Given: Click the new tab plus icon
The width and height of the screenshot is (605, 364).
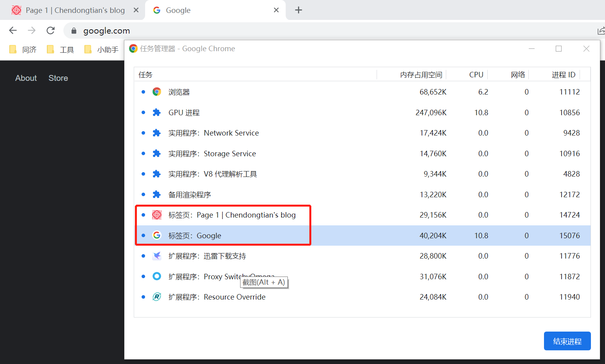Looking at the screenshot, I should (298, 10).
